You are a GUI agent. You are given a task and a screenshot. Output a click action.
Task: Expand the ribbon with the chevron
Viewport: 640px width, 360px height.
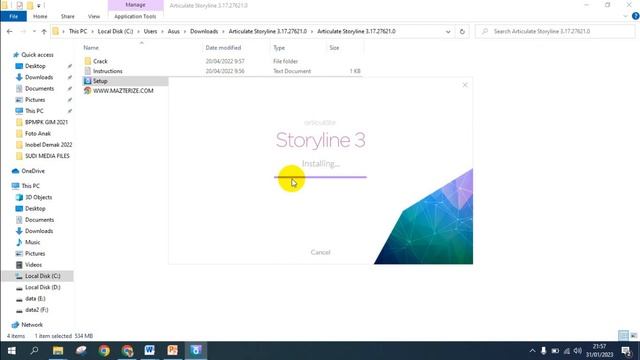coord(626,16)
